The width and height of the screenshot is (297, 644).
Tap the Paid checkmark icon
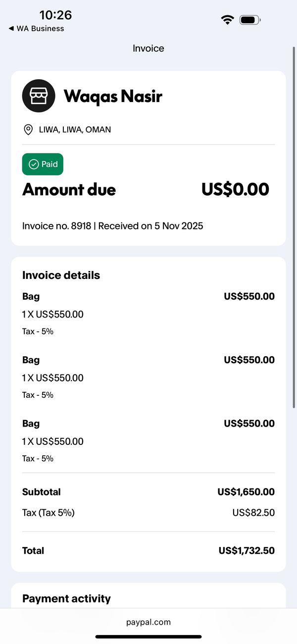point(34,164)
